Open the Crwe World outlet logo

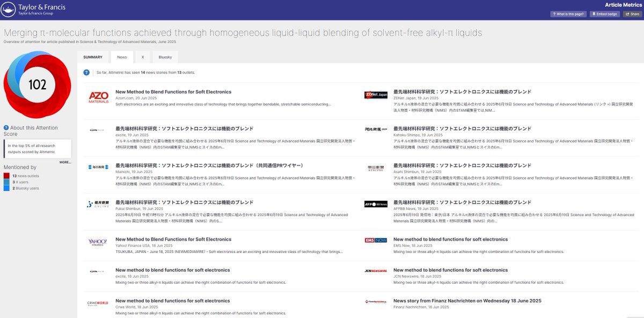pos(98,303)
